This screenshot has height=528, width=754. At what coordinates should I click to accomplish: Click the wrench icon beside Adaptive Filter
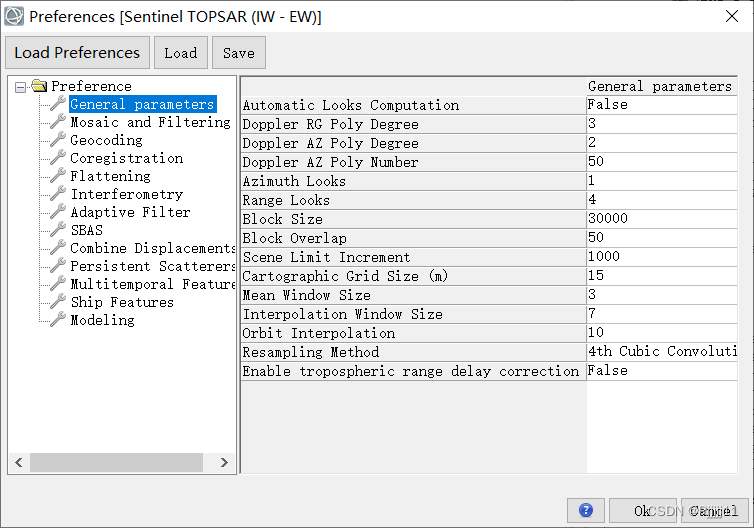pos(58,211)
